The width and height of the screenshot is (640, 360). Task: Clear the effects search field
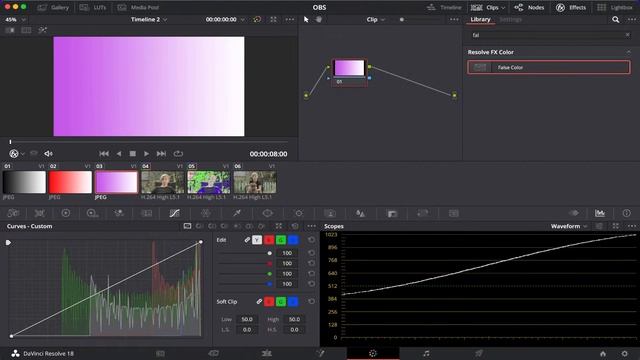click(x=627, y=35)
